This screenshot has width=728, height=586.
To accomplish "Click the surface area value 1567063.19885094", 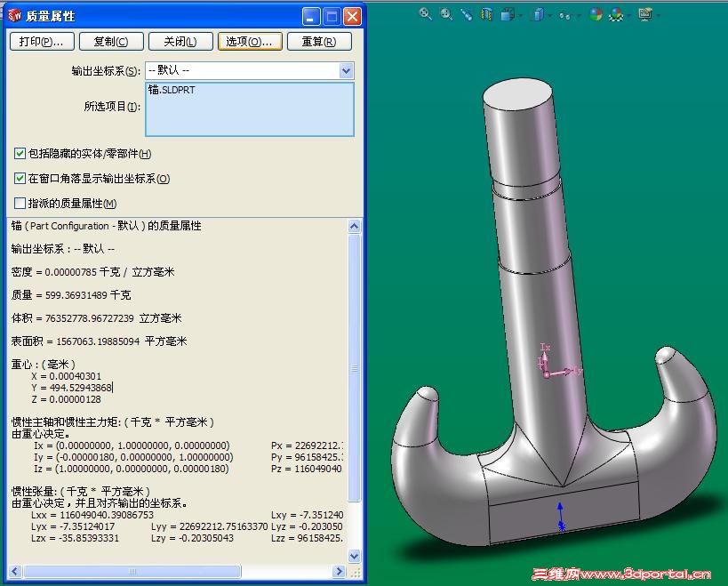I will pos(98,341).
